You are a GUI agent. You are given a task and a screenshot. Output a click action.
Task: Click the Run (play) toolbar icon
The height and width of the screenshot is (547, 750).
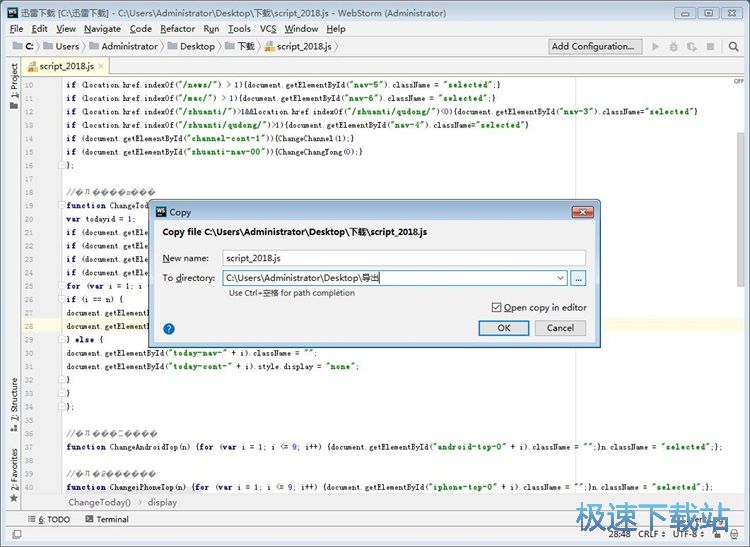point(655,46)
